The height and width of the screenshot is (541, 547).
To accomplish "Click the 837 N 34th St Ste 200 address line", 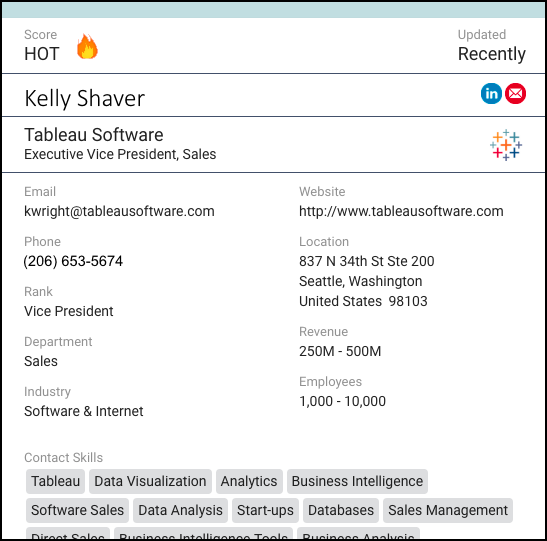I will pyautogui.click(x=367, y=261).
